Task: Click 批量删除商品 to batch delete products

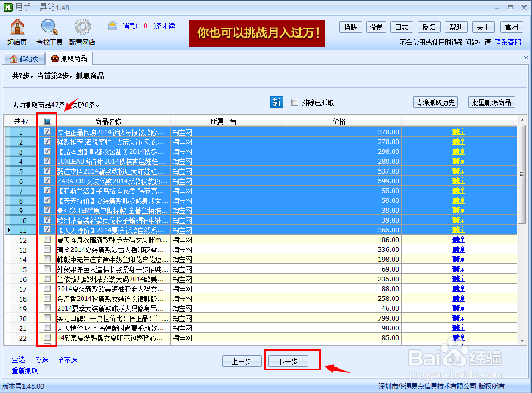Action: click(492, 102)
